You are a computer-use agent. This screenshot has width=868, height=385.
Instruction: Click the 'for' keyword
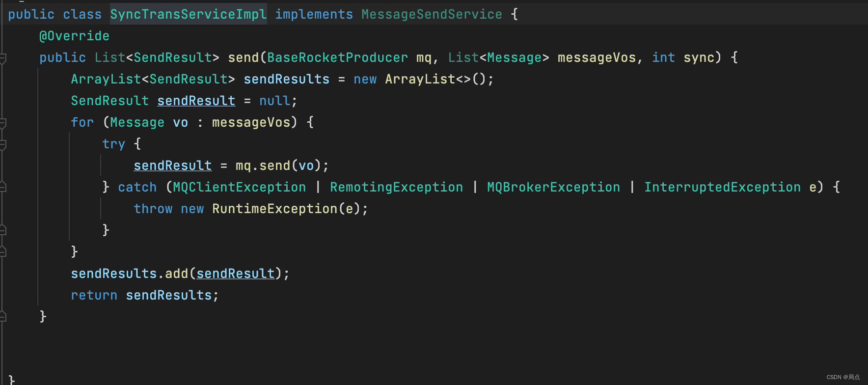click(82, 122)
